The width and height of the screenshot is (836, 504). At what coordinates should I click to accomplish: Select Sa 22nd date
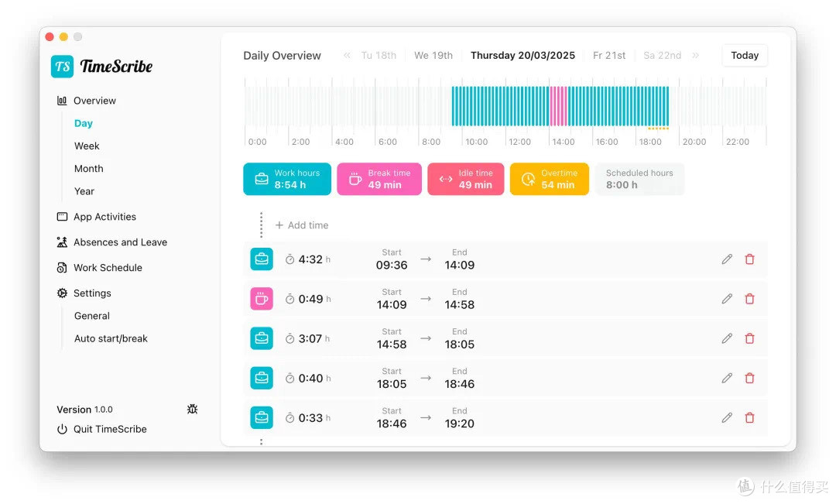662,56
